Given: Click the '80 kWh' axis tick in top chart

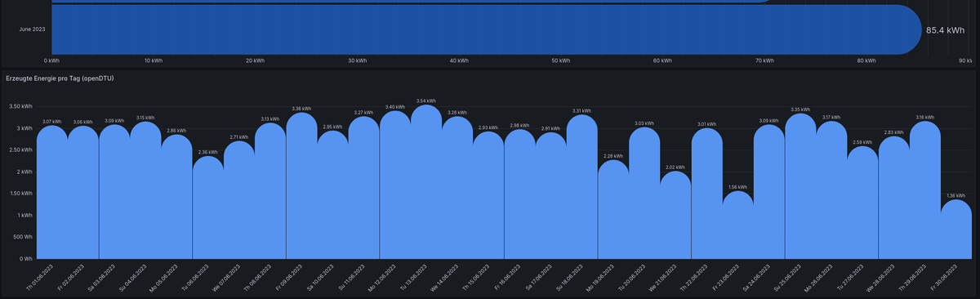Looking at the screenshot, I should (x=866, y=60).
